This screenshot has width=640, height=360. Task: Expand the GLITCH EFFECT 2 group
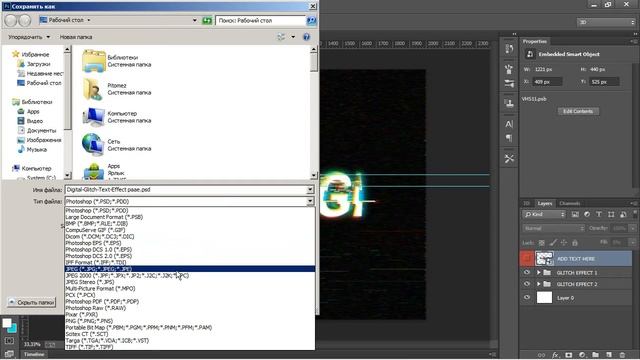pyautogui.click(x=538, y=284)
